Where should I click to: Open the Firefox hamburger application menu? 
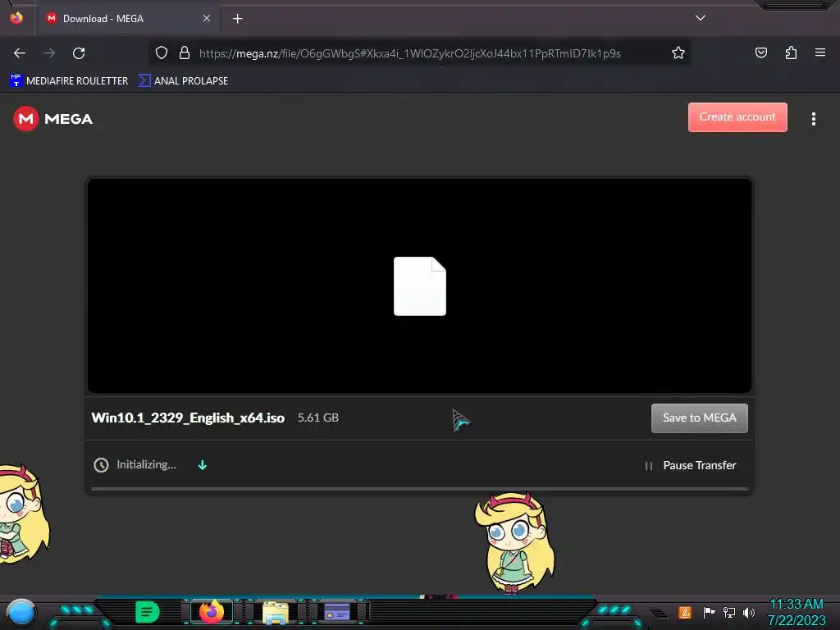[x=819, y=52]
